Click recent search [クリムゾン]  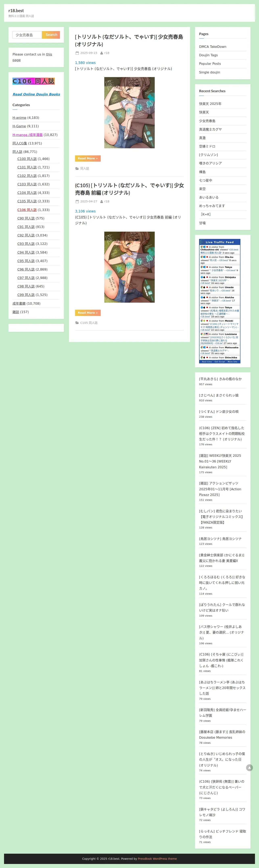click(209, 155)
